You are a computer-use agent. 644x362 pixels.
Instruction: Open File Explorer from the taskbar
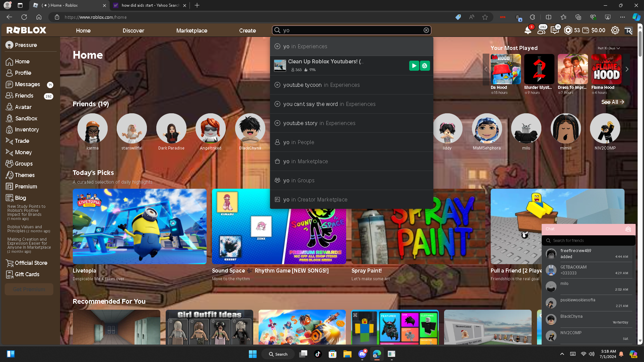pyautogui.click(x=347, y=354)
